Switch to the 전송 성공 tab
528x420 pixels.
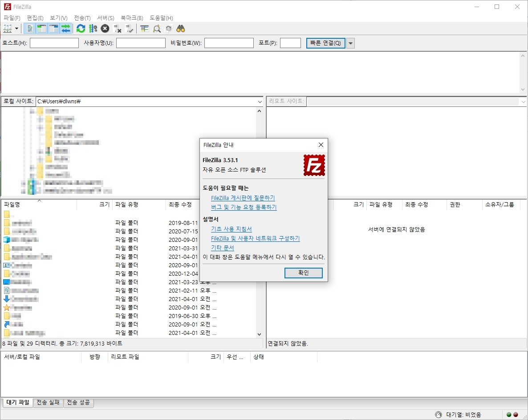point(78,403)
